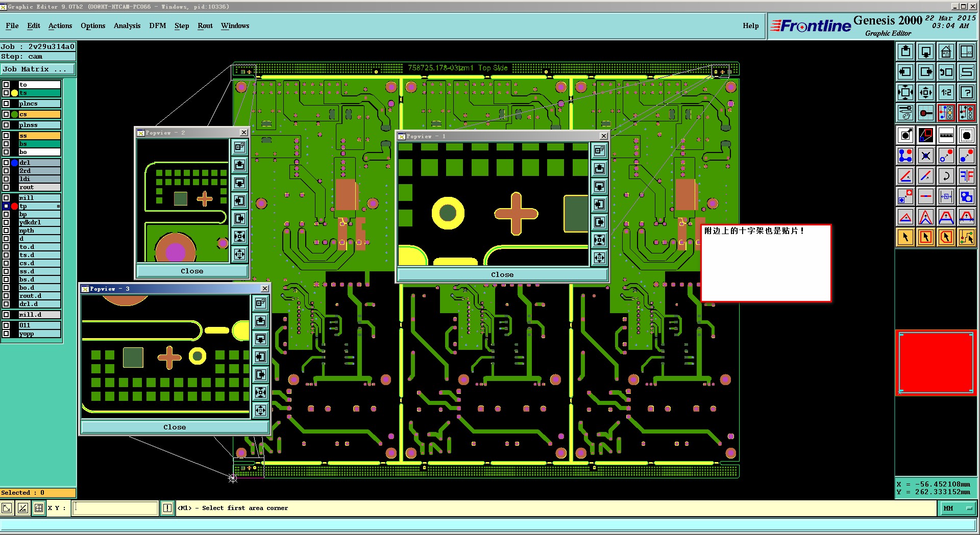This screenshot has width=980, height=535.
Task: Toggle the checkbox for layer drl
Action: coord(6,163)
